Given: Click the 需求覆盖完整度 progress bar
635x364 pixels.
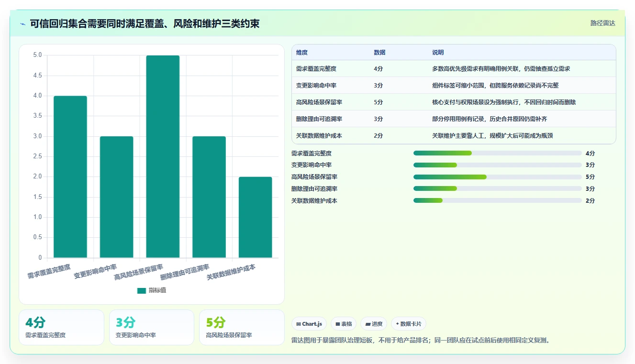Looking at the screenshot, I should point(498,153).
